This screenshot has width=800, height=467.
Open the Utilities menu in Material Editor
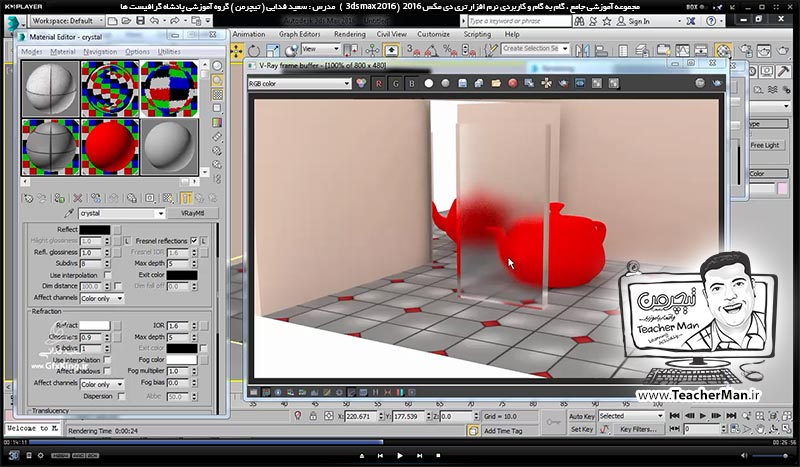169,52
